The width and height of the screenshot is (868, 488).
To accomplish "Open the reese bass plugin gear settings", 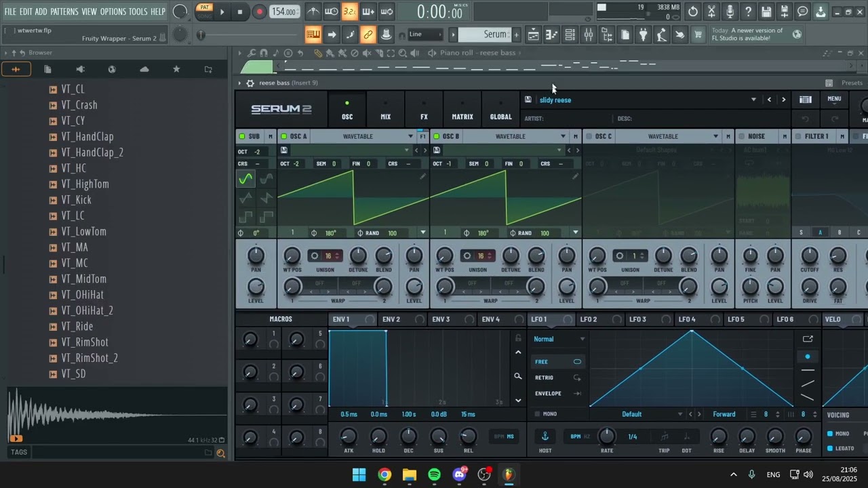I will tap(250, 83).
